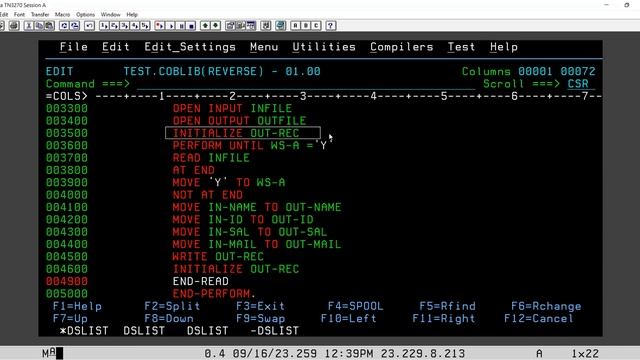The image size is (640, 360).
Task: Click TEST.COBLIB(REVERSE) dataset title
Action: pos(193,71)
